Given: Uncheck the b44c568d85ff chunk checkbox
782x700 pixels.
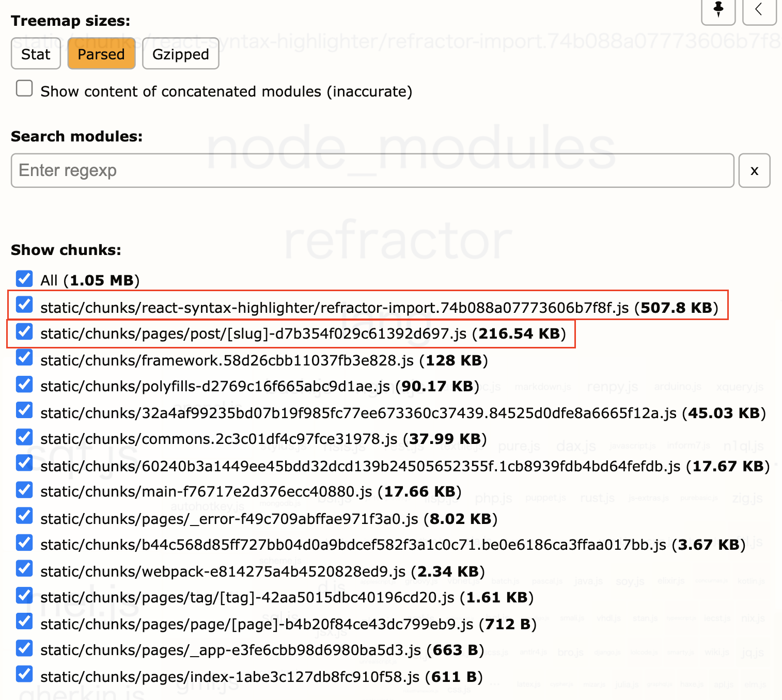Looking at the screenshot, I should pos(24,543).
